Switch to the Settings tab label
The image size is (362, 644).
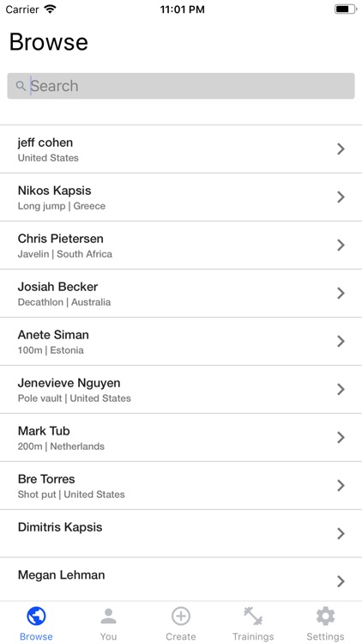[x=325, y=636]
